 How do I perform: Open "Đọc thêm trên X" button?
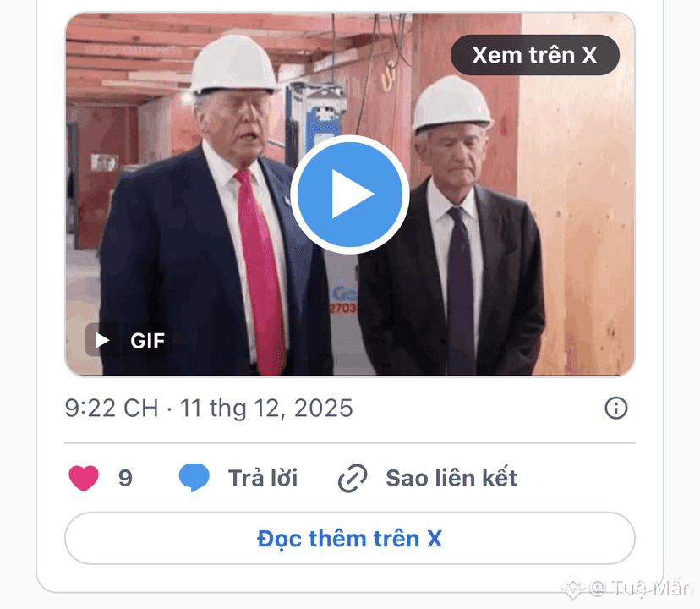coord(349,539)
